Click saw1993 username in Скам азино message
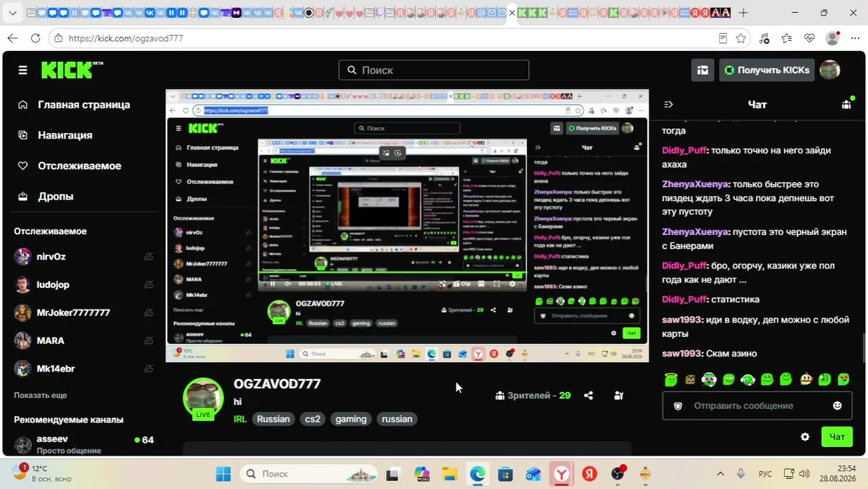The width and height of the screenshot is (868, 489). (x=681, y=353)
